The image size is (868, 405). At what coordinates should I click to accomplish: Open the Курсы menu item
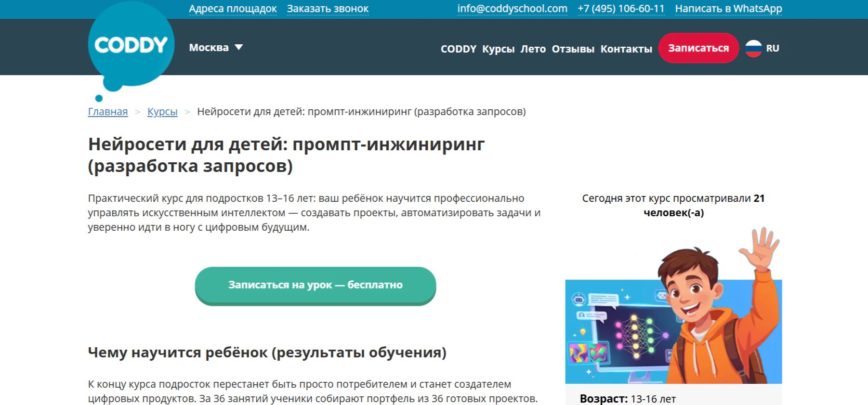pos(498,49)
